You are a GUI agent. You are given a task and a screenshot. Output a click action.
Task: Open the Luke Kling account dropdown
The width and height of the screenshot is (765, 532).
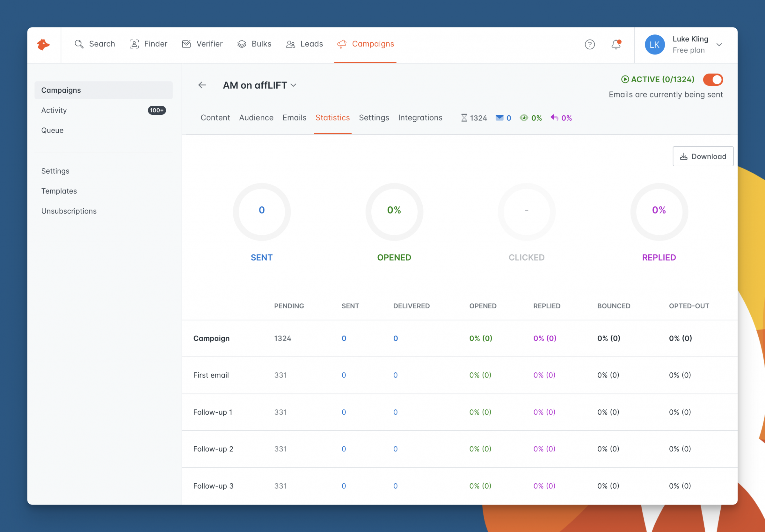pyautogui.click(x=719, y=44)
